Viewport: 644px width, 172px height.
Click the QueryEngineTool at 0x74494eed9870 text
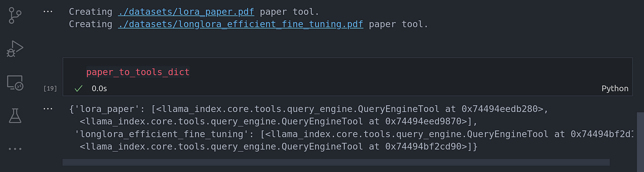click(x=276, y=122)
